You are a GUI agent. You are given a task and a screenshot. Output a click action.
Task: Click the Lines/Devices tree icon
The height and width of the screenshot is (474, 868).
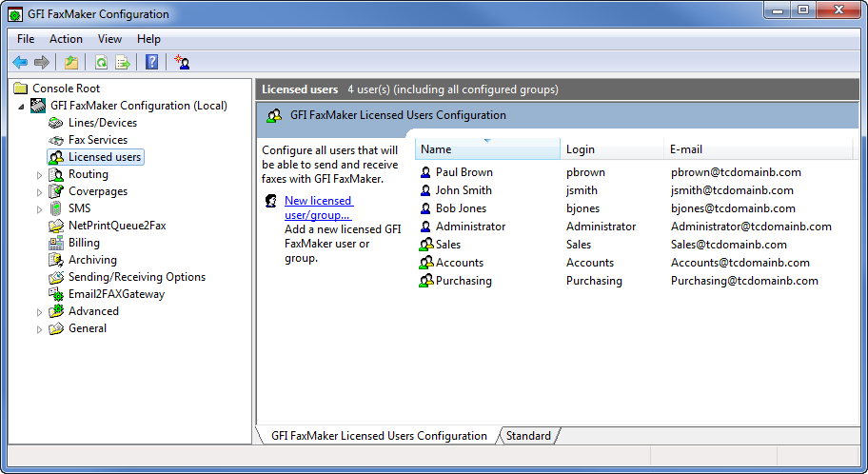[x=56, y=123]
